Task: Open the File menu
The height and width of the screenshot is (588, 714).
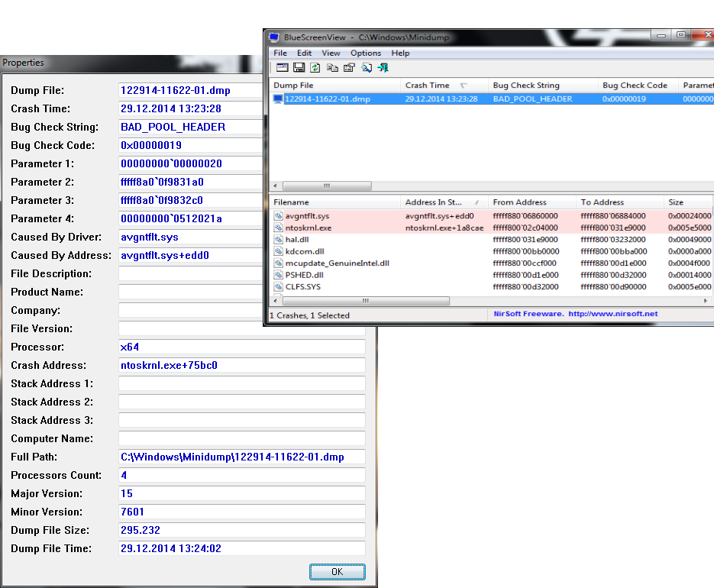Action: (x=280, y=53)
